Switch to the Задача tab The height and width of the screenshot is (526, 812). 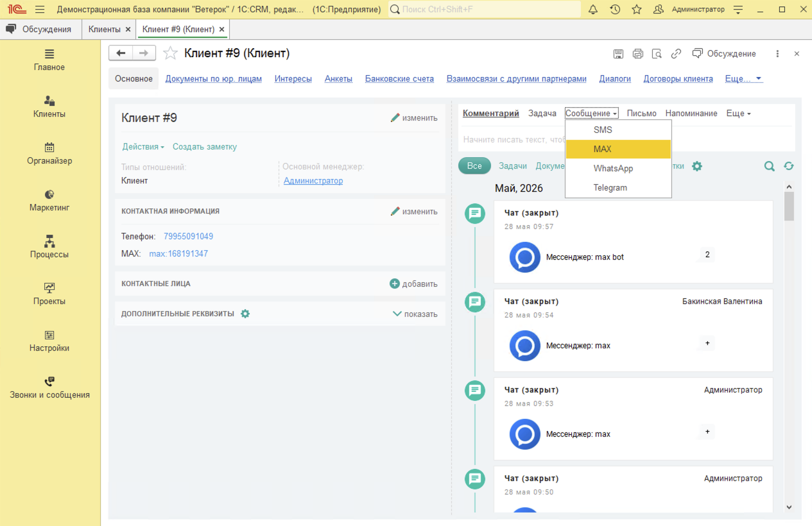542,113
